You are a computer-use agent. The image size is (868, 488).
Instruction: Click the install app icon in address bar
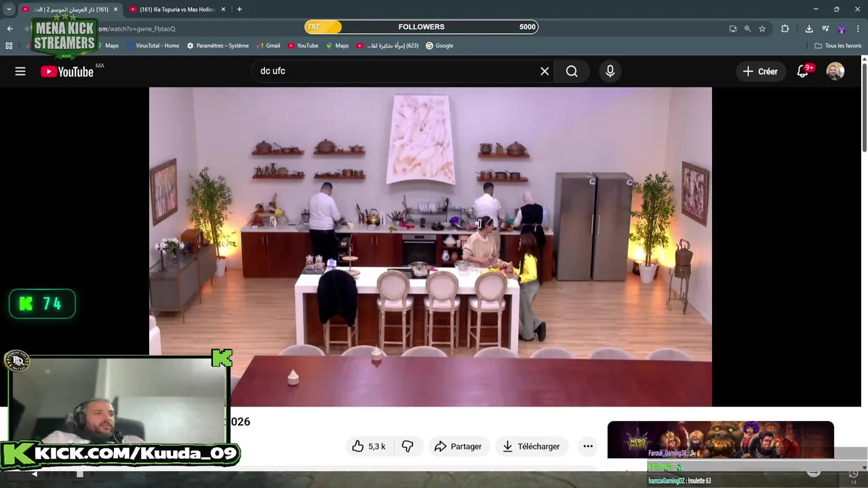tap(733, 28)
